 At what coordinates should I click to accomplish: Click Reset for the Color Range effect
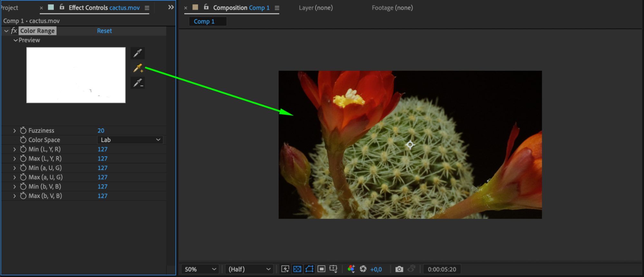pyautogui.click(x=104, y=31)
